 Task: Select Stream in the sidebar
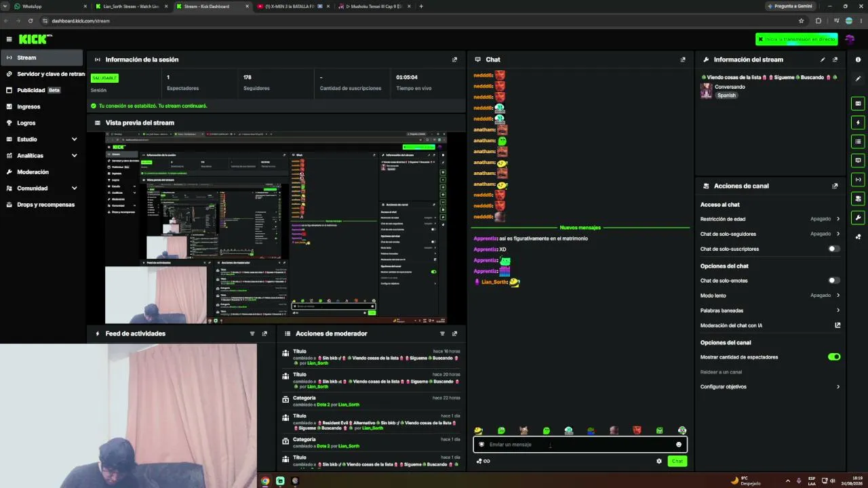coord(41,58)
